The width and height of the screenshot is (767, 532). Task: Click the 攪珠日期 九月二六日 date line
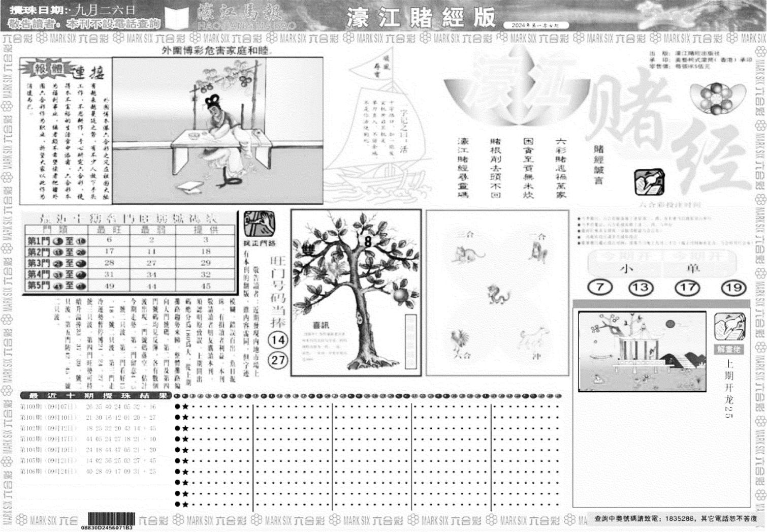(73, 10)
